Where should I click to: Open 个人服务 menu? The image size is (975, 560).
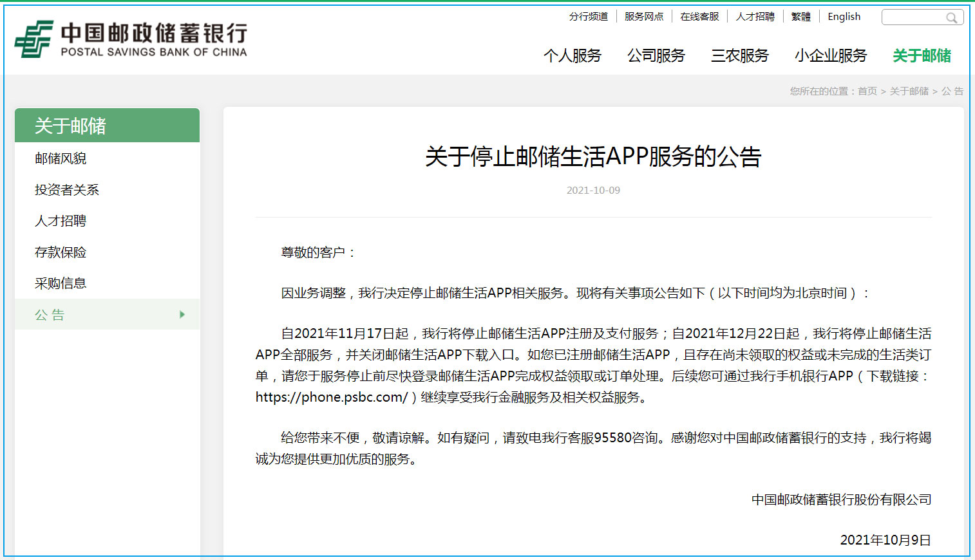click(x=573, y=56)
